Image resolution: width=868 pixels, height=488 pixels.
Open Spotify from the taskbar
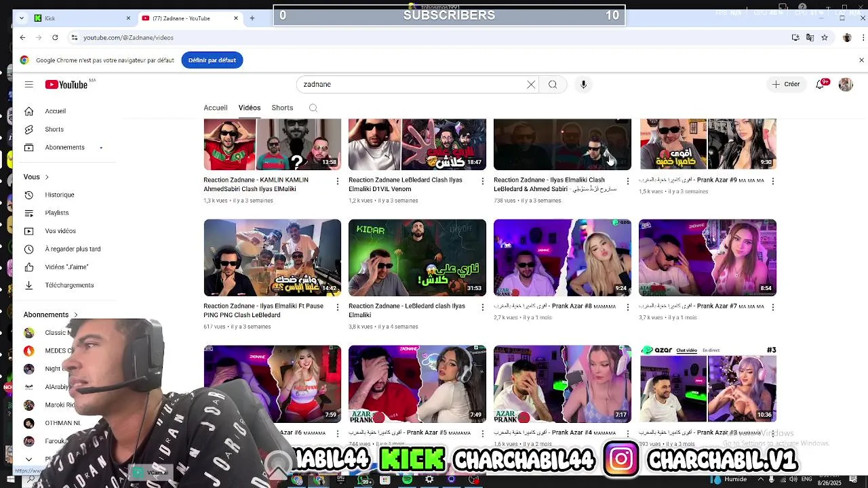(x=406, y=480)
